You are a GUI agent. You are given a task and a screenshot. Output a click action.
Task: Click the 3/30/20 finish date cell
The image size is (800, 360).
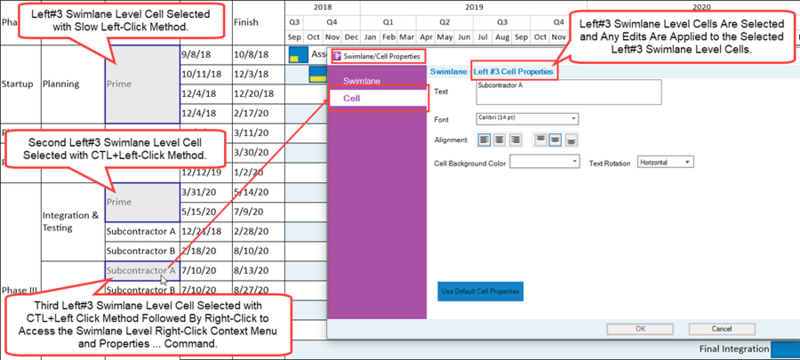click(x=258, y=152)
